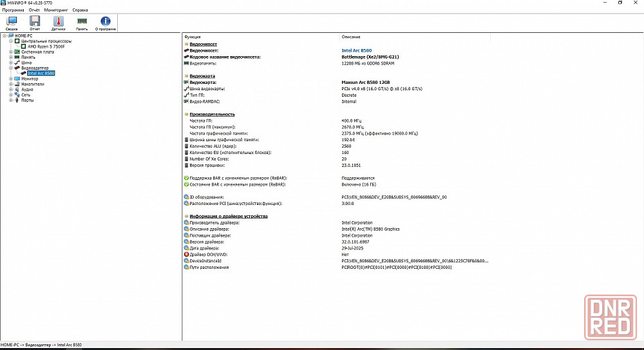Viewport: 644px width, 350px height.
Task: Open the Сводка summary toolbar button
Action: [12, 23]
